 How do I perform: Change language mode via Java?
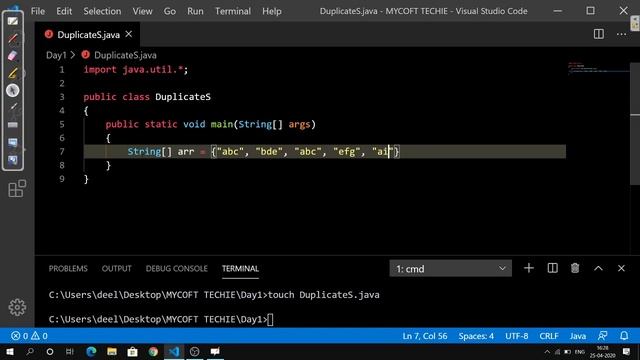point(578,336)
